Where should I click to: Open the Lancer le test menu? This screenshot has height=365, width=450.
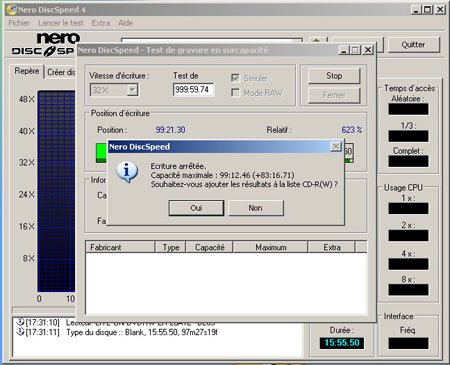tap(61, 23)
